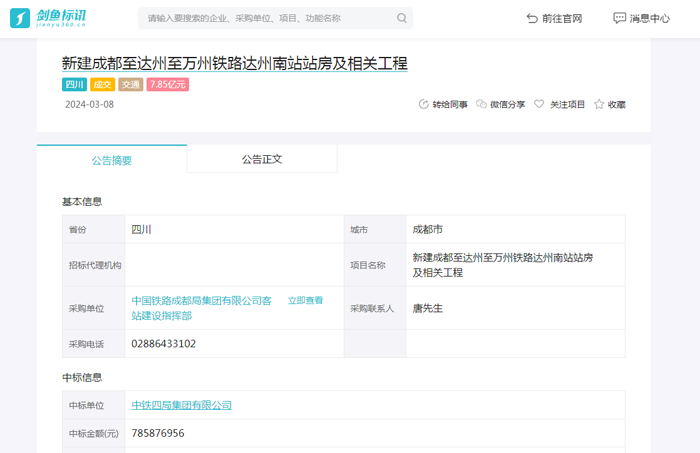This screenshot has height=453, width=700.
Task: Switch to the 公告摘要 tab
Action: click(112, 160)
